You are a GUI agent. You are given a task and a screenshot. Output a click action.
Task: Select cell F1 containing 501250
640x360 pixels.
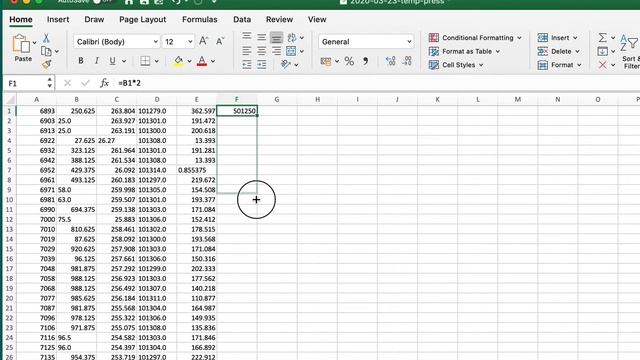point(237,111)
